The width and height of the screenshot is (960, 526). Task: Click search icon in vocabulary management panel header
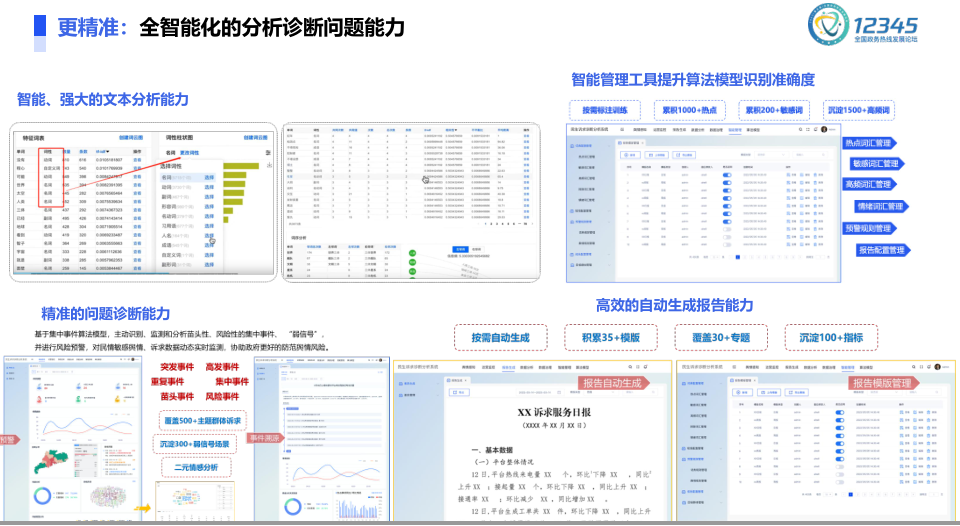pos(800,129)
